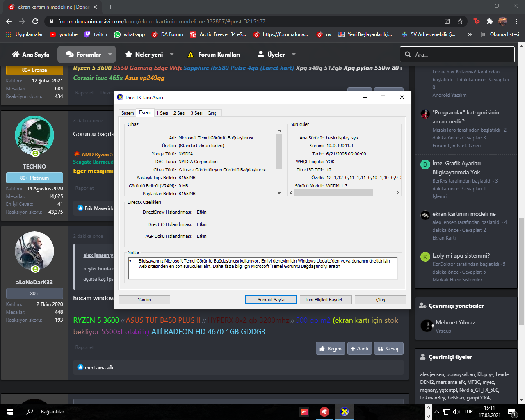Viewport: 525px width, 420px height.
Task: Click the Sürücüler horizontal scrollbar thumb
Action: coord(334,192)
